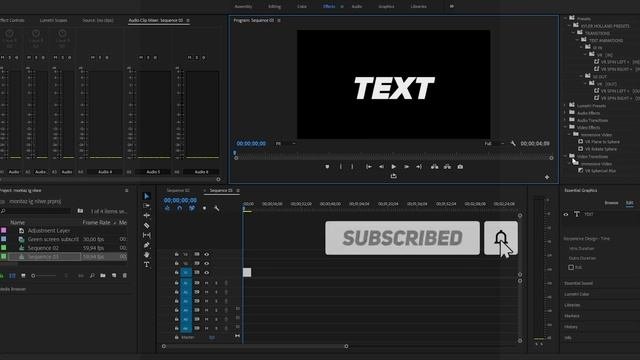
Task: Click Step Forward one frame button
Action: tap(407, 167)
